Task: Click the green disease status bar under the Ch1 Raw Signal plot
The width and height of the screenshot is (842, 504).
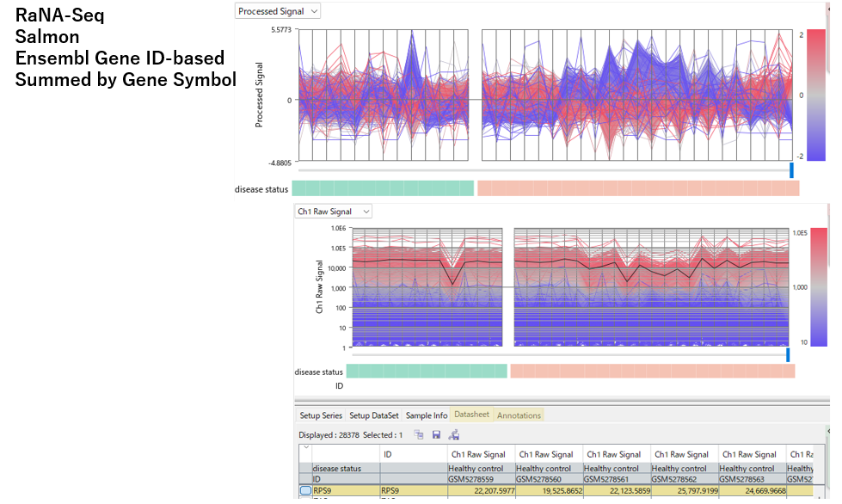Action: coord(427,371)
